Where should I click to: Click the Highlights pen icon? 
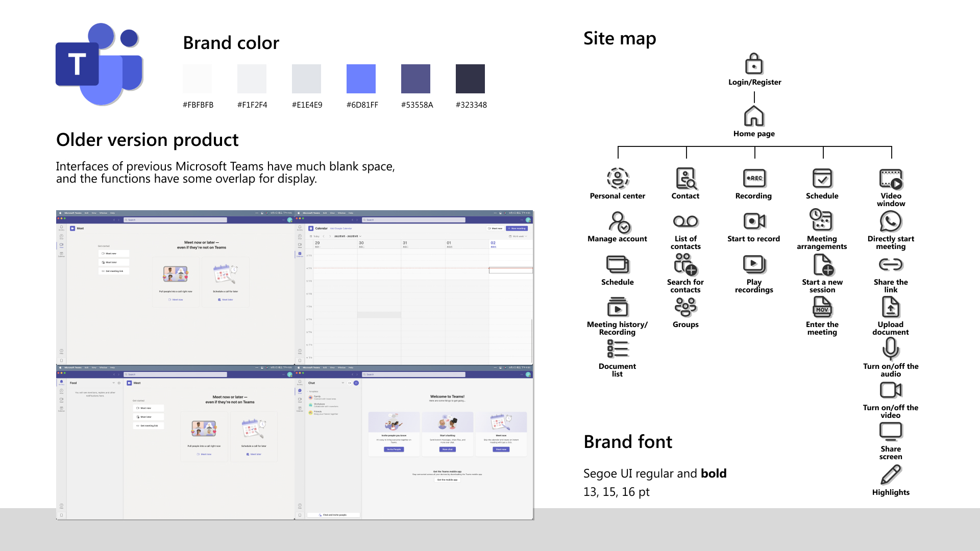tap(891, 475)
